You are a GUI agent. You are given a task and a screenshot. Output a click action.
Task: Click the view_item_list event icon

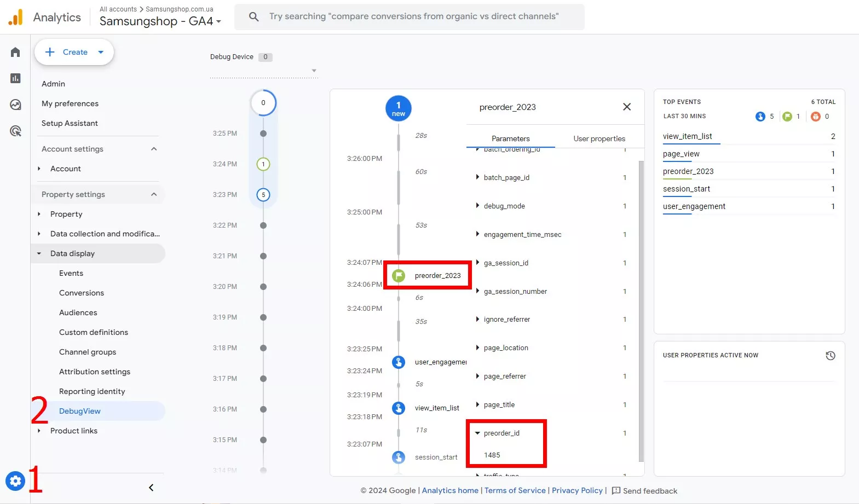click(x=399, y=408)
